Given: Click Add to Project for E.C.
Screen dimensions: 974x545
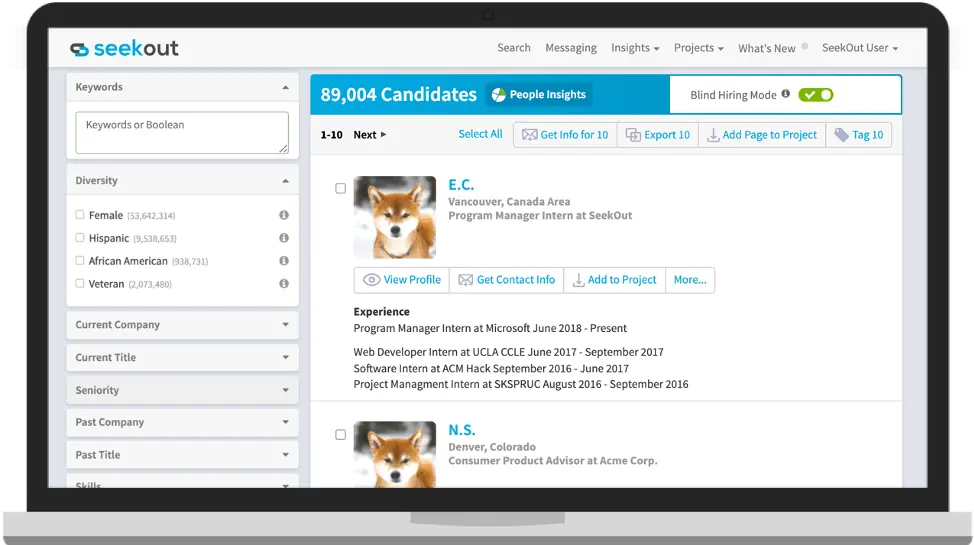Looking at the screenshot, I should tap(614, 280).
